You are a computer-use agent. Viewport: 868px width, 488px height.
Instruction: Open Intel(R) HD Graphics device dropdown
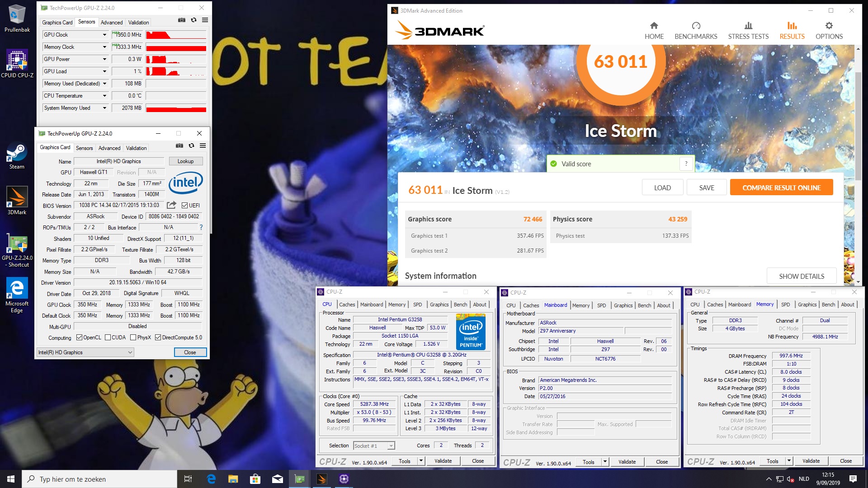pyautogui.click(x=85, y=352)
